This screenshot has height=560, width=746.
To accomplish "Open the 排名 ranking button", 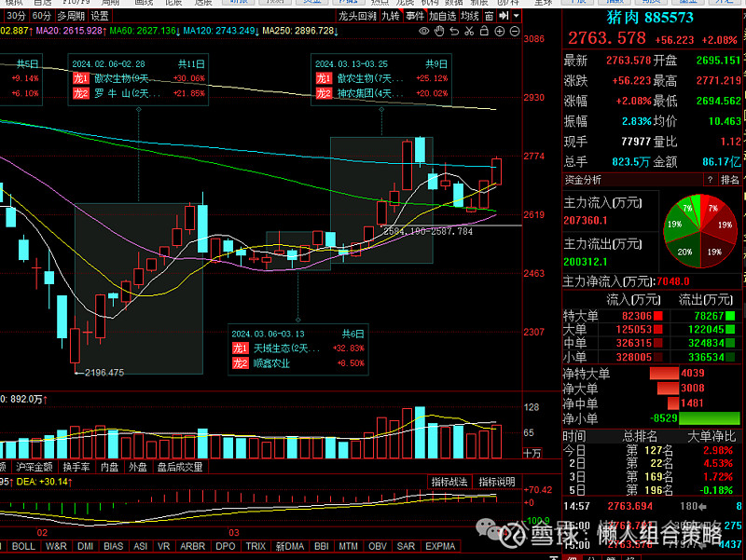I will coord(729,180).
